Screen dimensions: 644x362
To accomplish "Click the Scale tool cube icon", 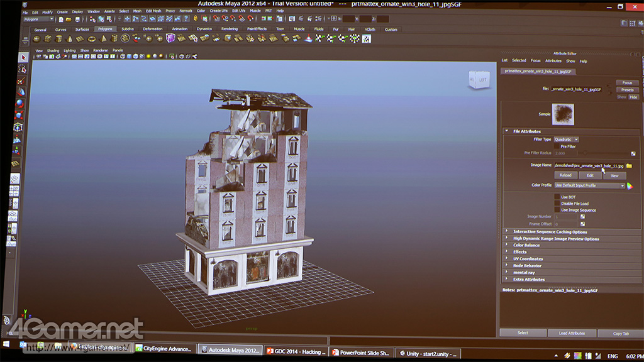I will point(20,115).
